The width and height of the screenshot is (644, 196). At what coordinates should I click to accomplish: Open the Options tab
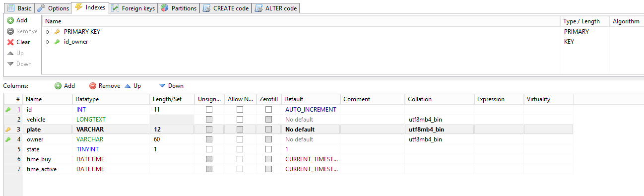click(53, 8)
